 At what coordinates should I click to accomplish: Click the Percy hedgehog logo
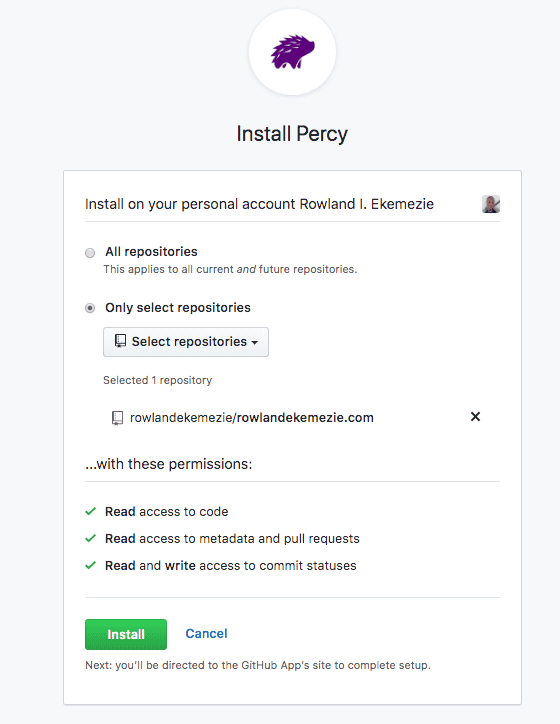tap(292, 52)
